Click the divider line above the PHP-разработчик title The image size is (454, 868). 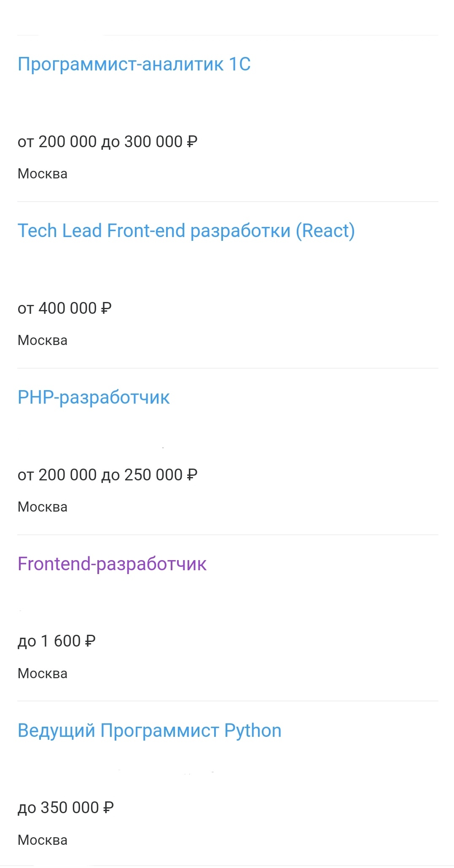pyautogui.click(x=228, y=368)
